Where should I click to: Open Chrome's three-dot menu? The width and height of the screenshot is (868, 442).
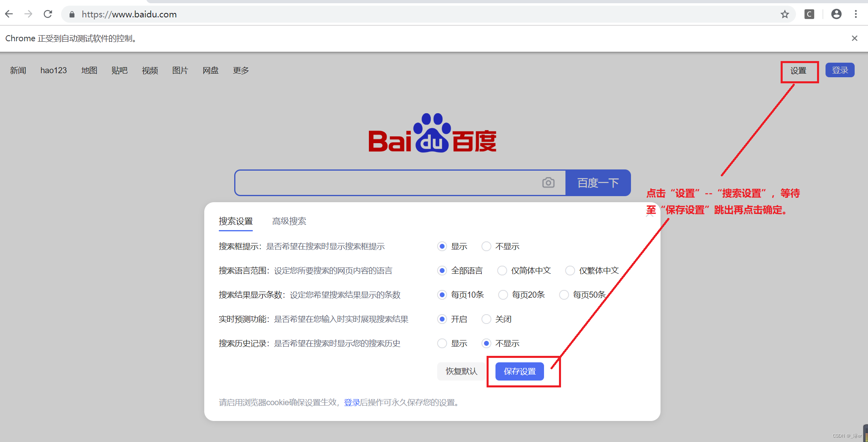pos(856,14)
